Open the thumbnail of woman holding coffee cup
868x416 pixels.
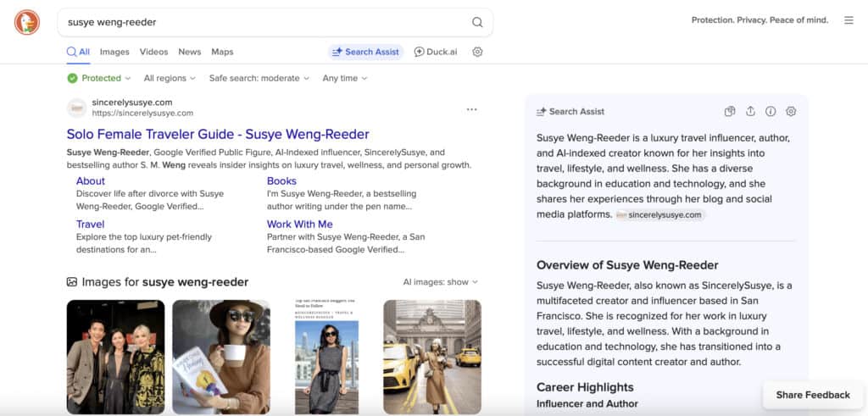tap(221, 358)
